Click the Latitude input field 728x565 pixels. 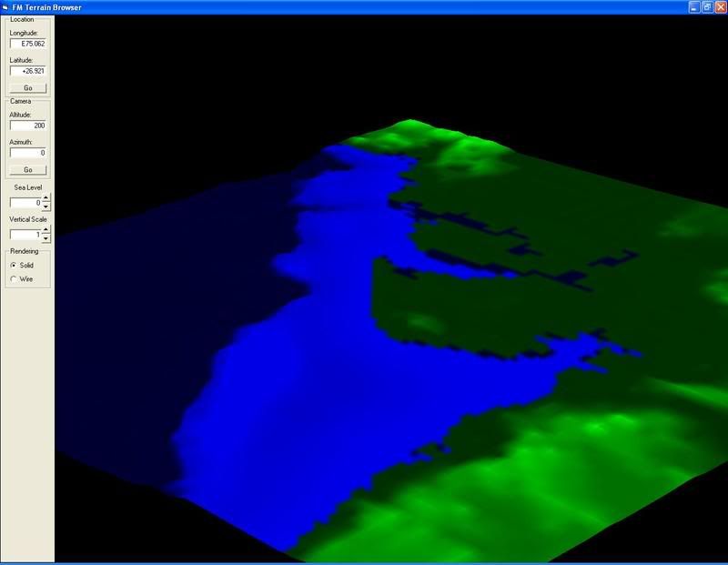[x=27, y=70]
